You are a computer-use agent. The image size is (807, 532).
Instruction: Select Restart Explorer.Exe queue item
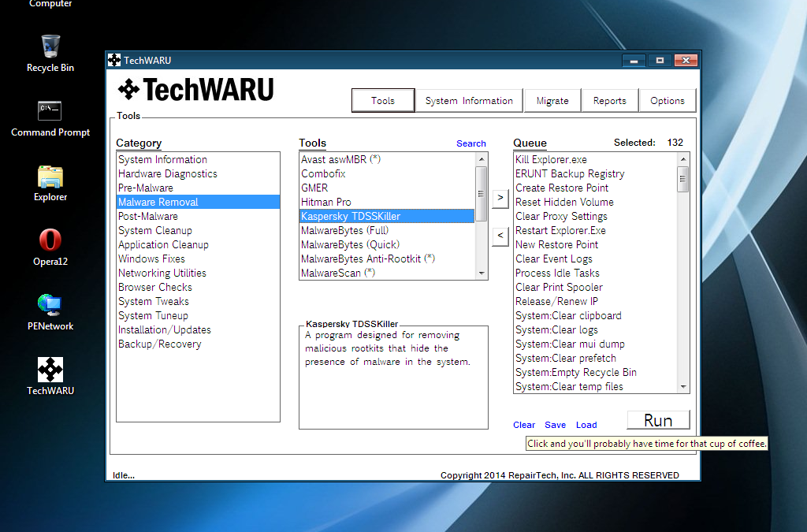coord(596,230)
